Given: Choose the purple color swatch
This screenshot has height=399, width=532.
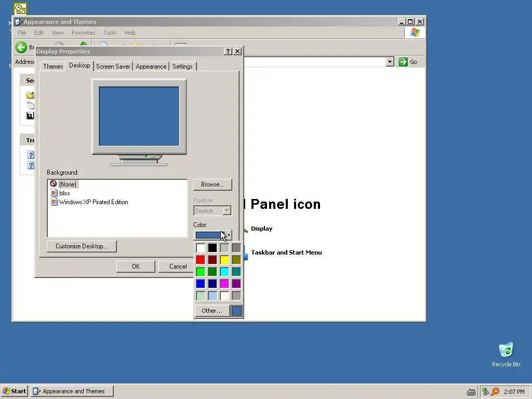Looking at the screenshot, I should [236, 283].
